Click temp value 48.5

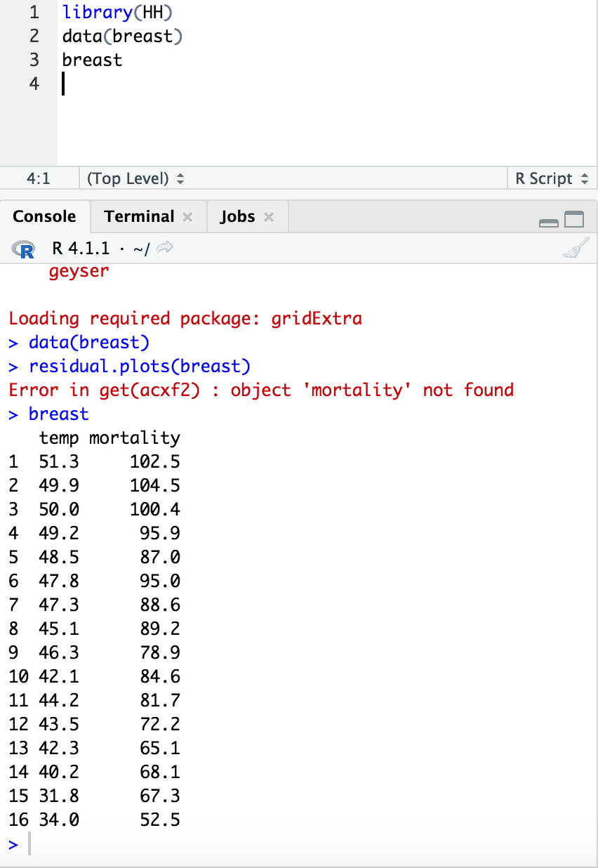(60, 557)
